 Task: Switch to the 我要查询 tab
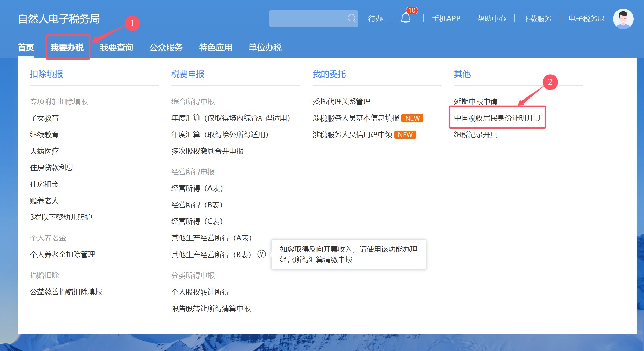click(x=116, y=48)
